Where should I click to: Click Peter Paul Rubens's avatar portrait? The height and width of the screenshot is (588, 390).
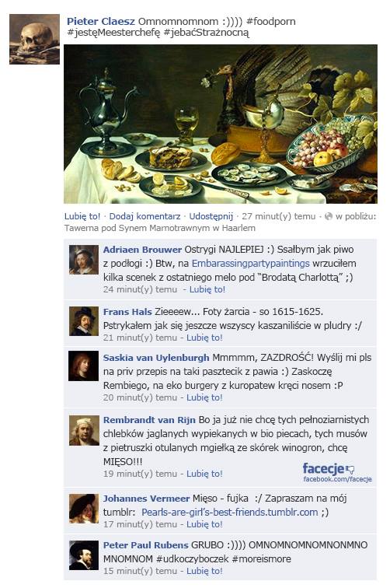coord(84,555)
